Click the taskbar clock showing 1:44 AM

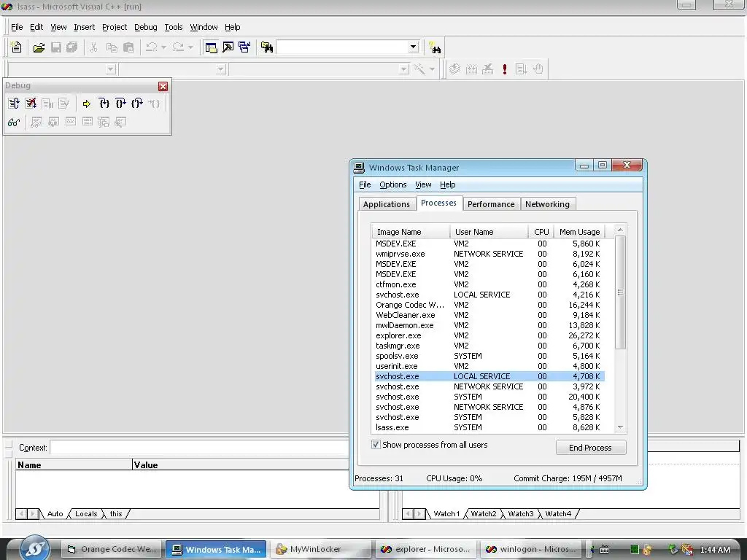pyautogui.click(x=715, y=550)
